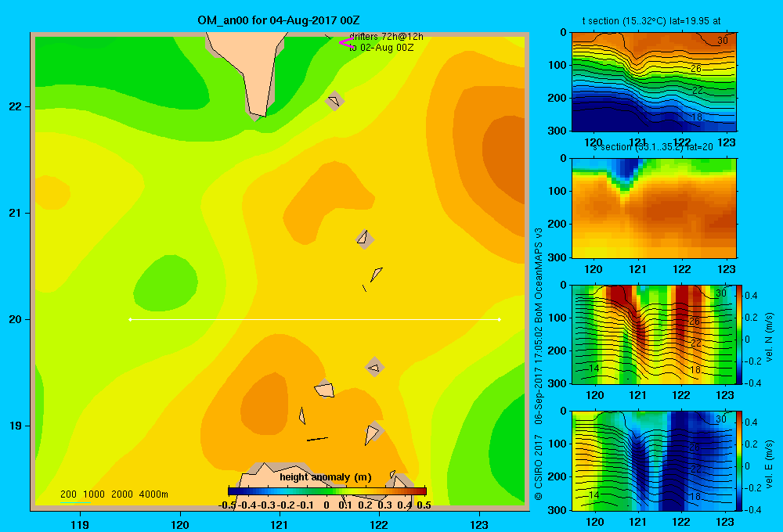Click the main map longitude 123 label
Image resolution: width=783 pixels, height=532 pixels.
point(479,524)
